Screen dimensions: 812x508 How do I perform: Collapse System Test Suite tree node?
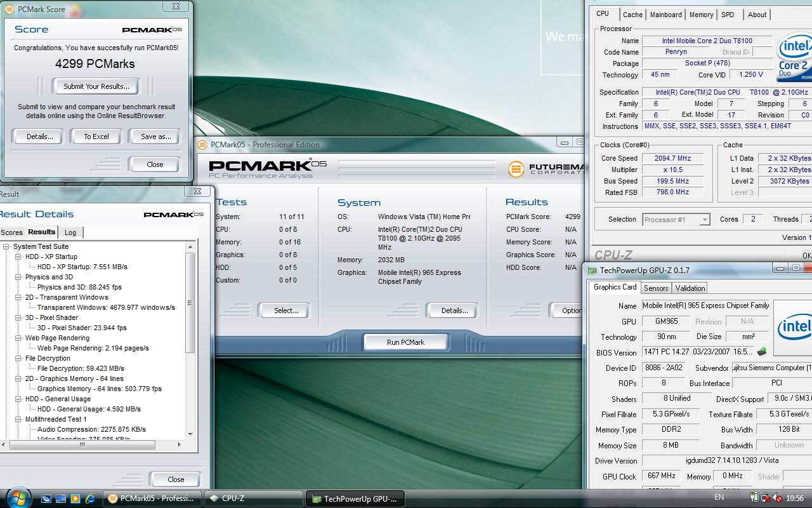point(6,246)
